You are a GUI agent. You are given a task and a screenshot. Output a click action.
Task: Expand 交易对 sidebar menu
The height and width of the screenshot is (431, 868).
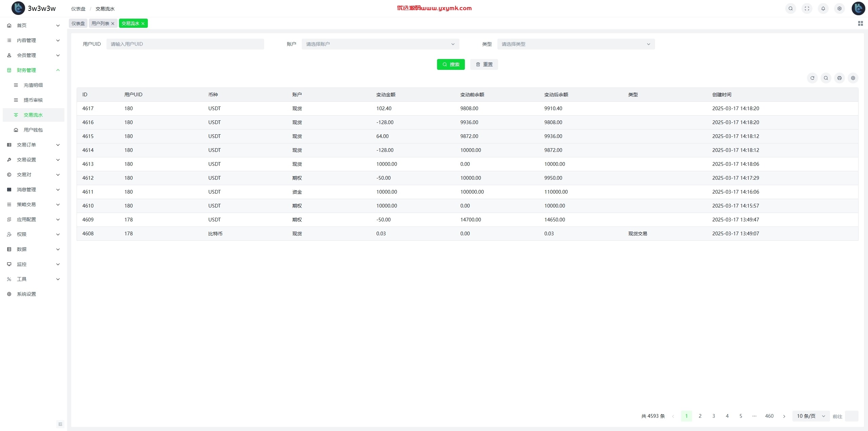pos(33,175)
